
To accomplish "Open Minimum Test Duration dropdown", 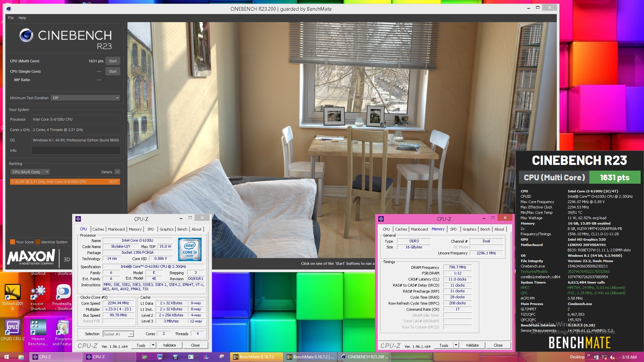I will click(86, 98).
